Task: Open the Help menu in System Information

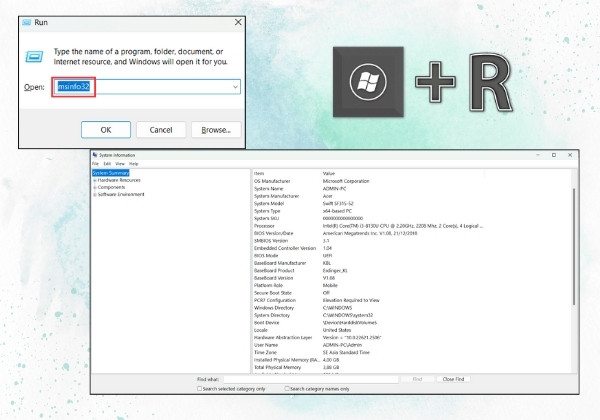Action: [x=134, y=164]
